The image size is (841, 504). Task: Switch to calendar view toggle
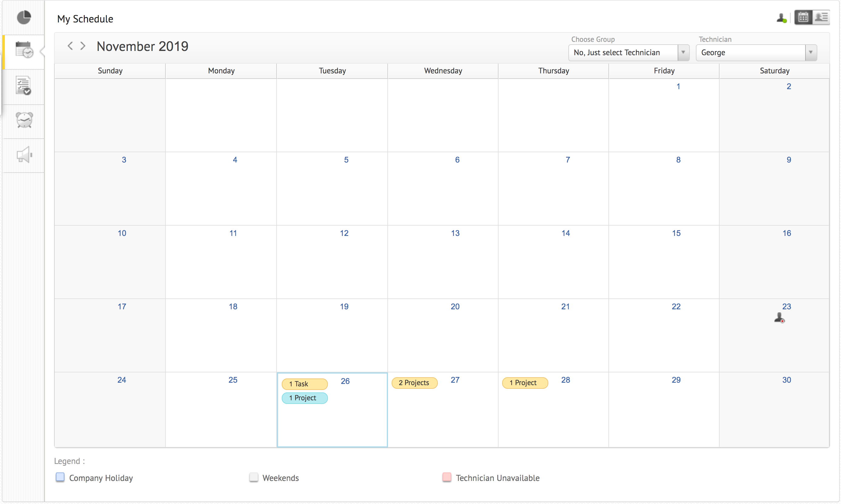coord(803,17)
